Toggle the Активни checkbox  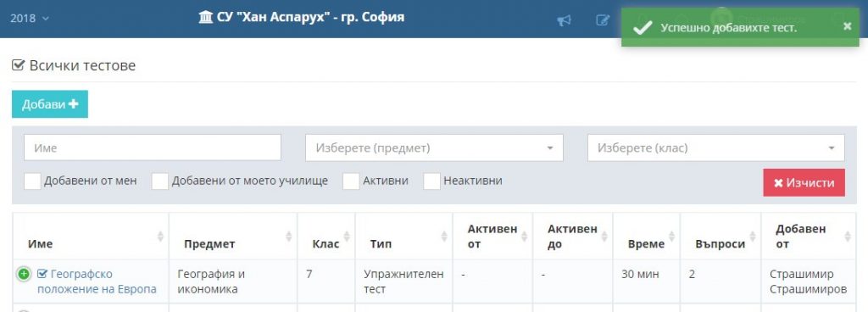pos(351,181)
